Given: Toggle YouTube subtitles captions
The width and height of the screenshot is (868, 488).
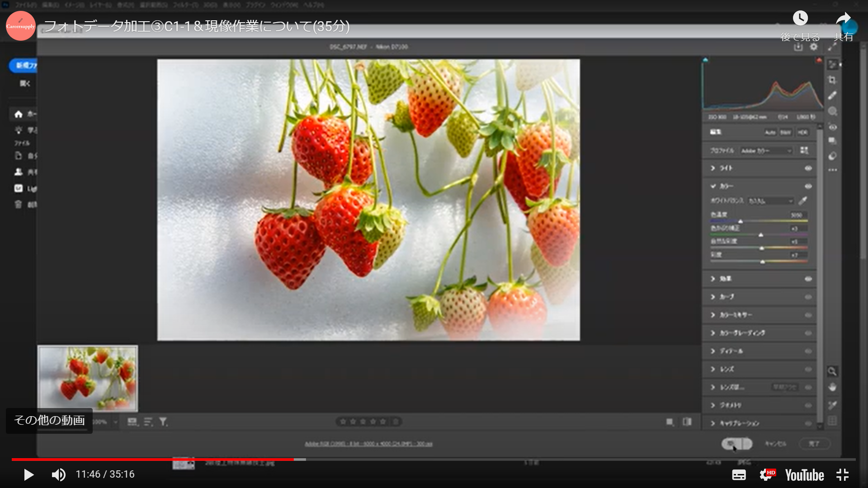Looking at the screenshot, I should 739,475.
